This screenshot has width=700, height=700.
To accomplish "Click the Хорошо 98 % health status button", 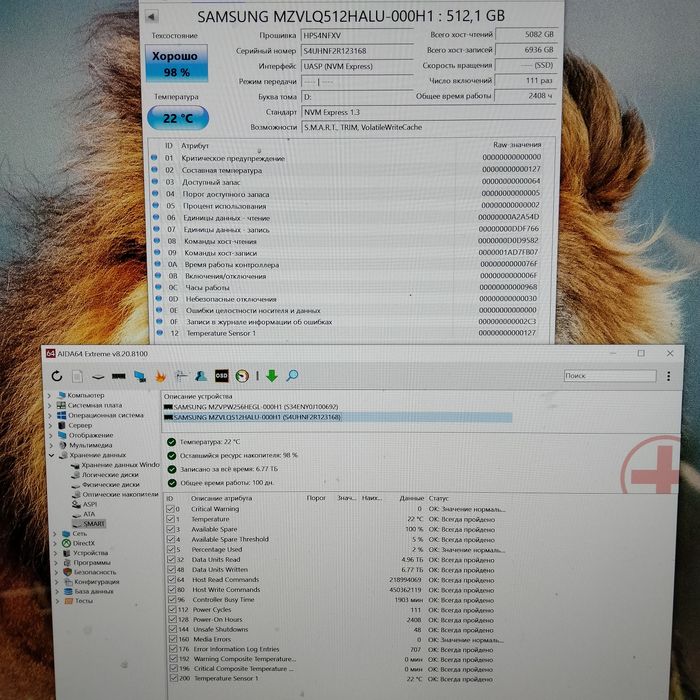I will tap(176, 63).
